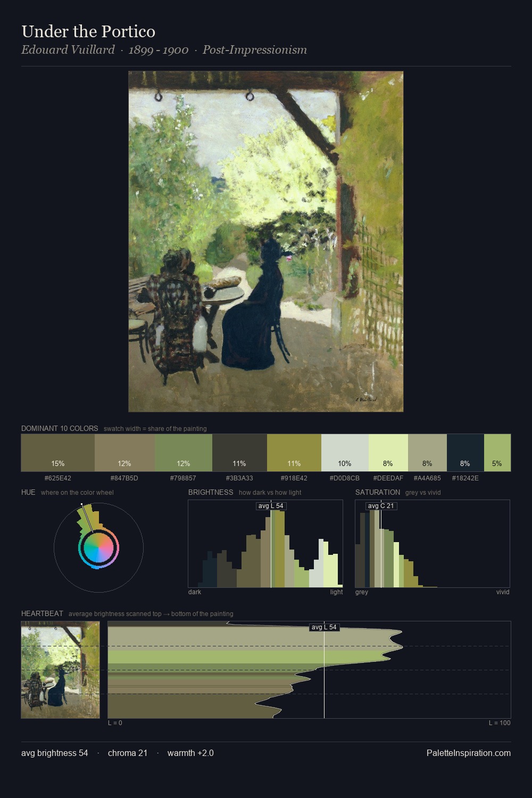Click the hex code #3B3A33 text
Image resolution: width=532 pixels, height=798 pixels.
tap(239, 478)
